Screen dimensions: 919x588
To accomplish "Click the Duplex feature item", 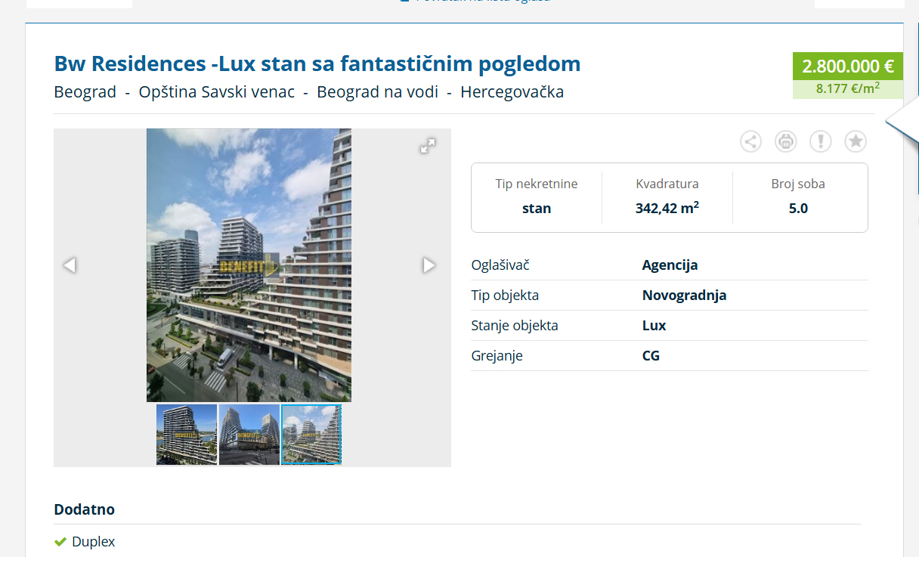I will click(x=85, y=542).
